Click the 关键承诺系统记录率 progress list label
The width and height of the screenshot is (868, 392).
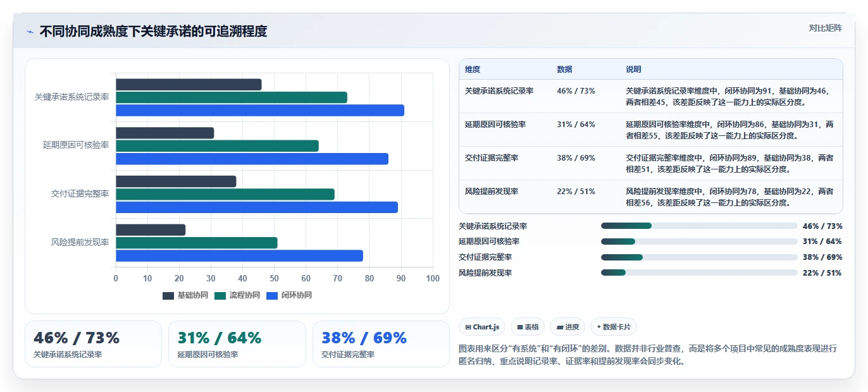[493, 226]
